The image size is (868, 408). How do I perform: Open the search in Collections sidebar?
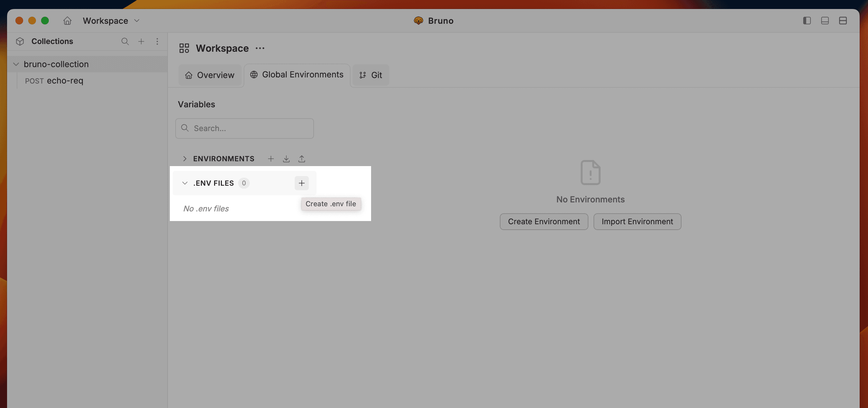pyautogui.click(x=125, y=41)
